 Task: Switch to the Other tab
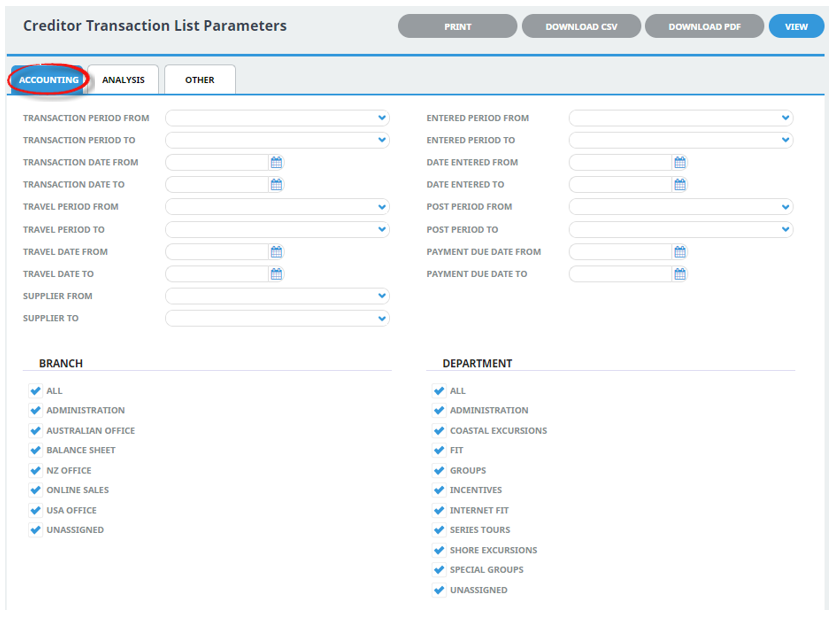point(200,80)
